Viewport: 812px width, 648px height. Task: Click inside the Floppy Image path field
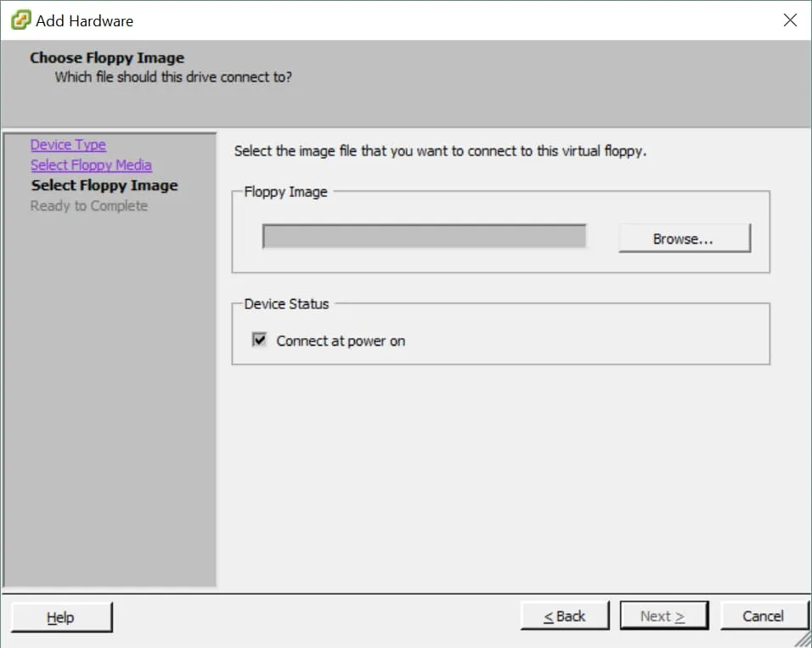click(424, 237)
